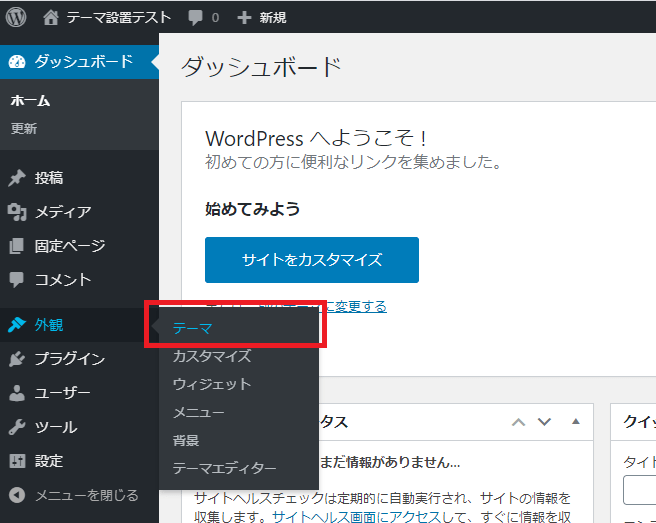Collapse sidebar with メニューを閉じる

click(x=72, y=495)
